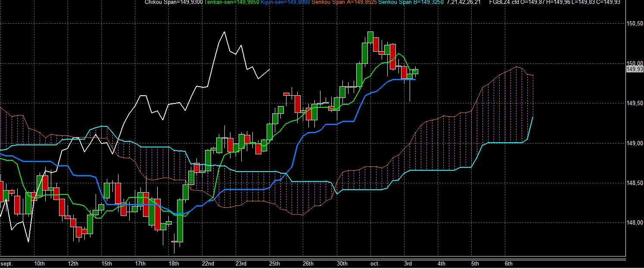Click the 10th date axis label

click(39, 263)
